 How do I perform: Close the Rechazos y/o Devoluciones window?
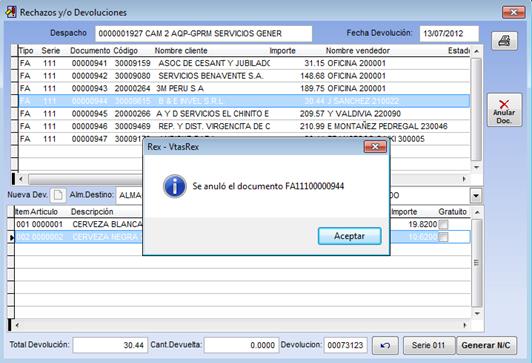(x=513, y=12)
